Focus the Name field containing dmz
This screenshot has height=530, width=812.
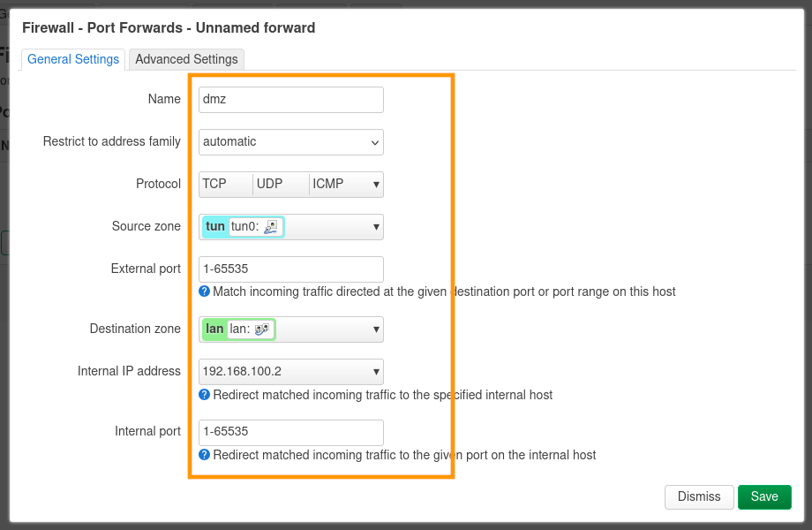point(291,100)
